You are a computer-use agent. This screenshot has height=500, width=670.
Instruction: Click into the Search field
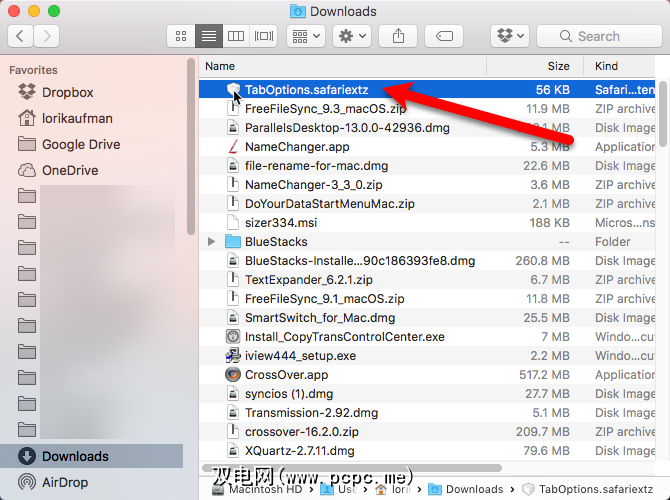coord(599,36)
